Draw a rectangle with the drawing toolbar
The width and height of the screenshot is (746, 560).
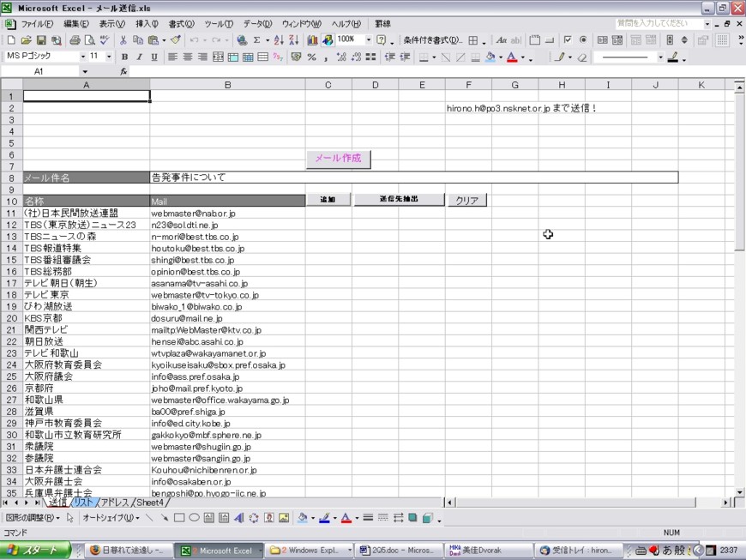(x=179, y=518)
